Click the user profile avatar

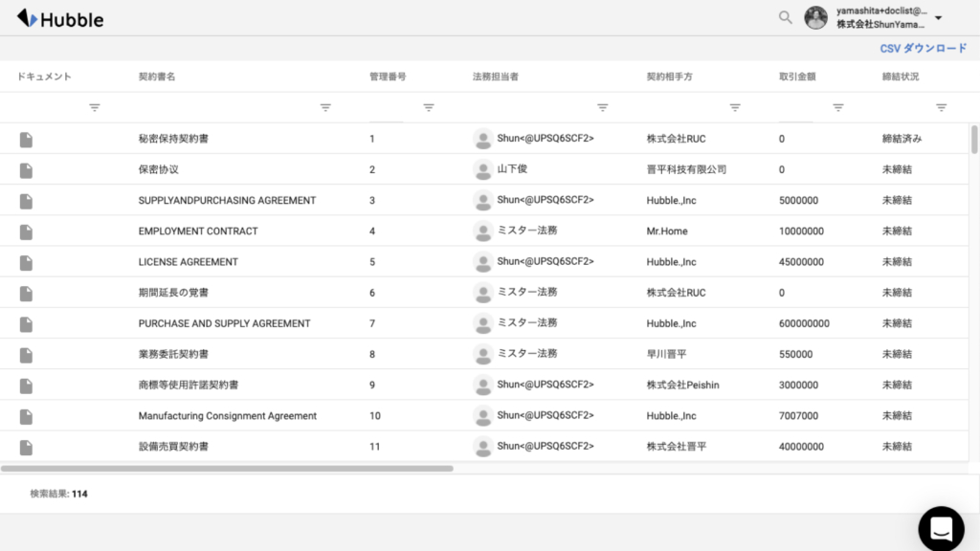[x=815, y=17]
